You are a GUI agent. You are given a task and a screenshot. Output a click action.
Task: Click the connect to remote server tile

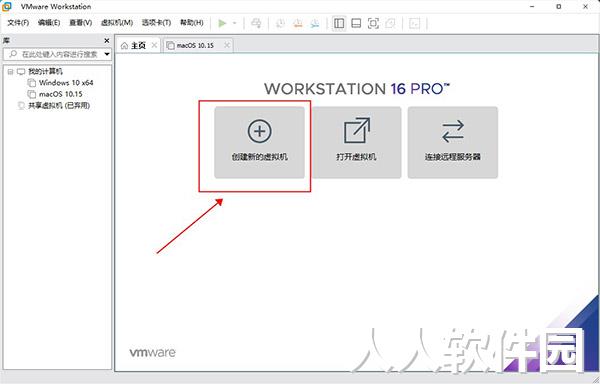click(453, 142)
